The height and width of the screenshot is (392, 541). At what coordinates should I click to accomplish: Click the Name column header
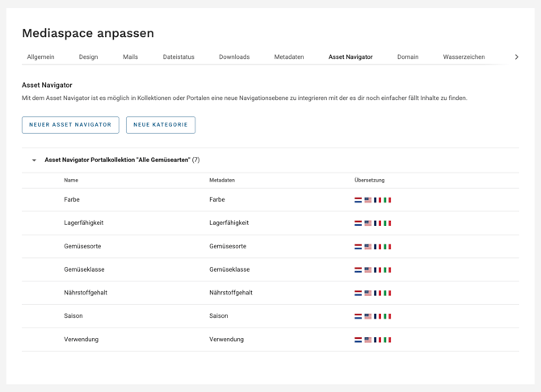(x=71, y=180)
